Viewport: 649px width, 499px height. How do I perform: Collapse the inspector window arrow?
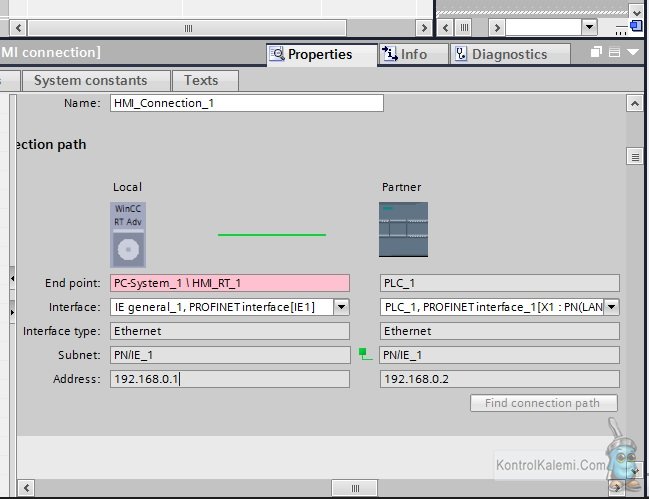[x=633, y=52]
